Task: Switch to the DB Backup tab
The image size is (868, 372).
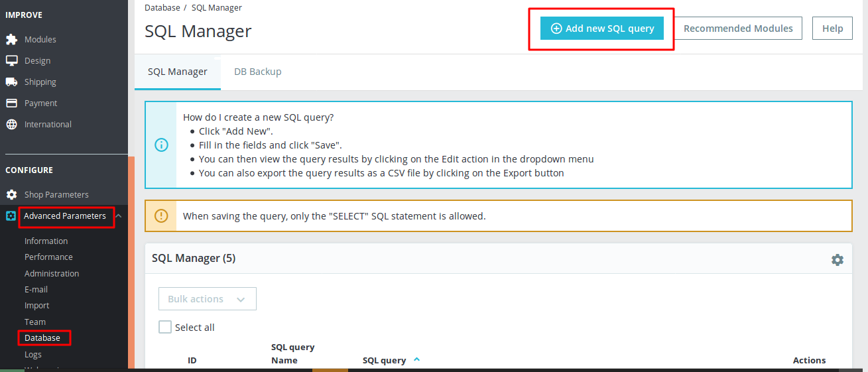Action: coord(257,72)
